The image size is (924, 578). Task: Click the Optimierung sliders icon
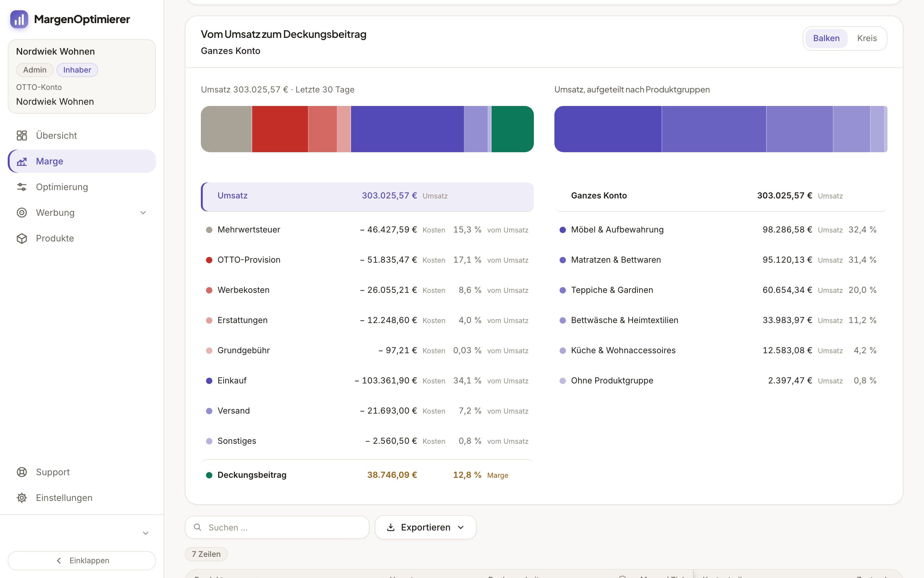coord(22,187)
